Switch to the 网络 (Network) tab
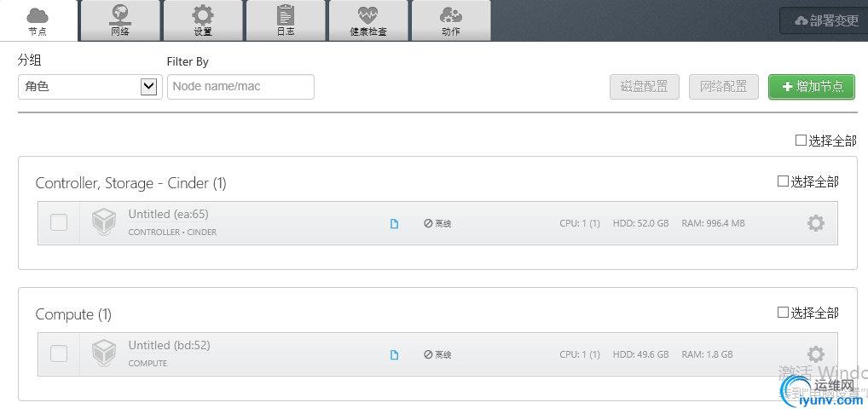The image size is (868, 414). (x=120, y=20)
